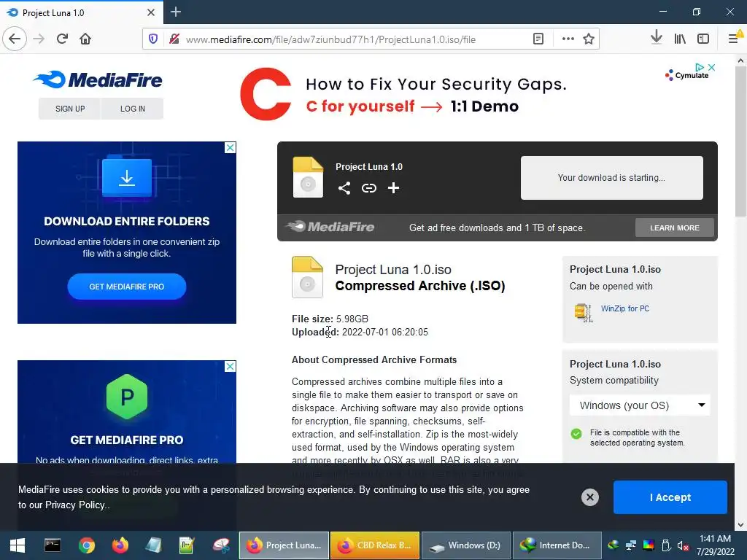The width and height of the screenshot is (747, 560).
Task: Switch to the Windows (D:) taskbar window
Action: (x=466, y=545)
